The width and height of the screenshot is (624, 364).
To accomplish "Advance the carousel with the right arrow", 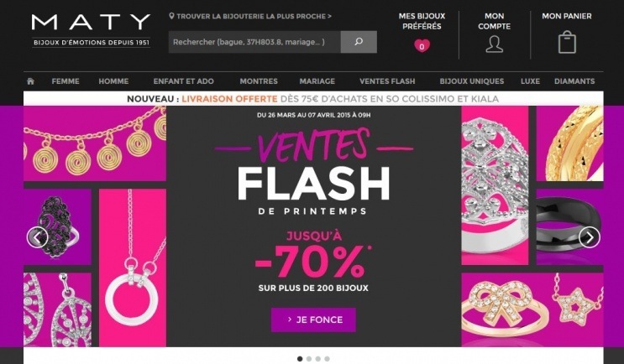I will point(590,237).
